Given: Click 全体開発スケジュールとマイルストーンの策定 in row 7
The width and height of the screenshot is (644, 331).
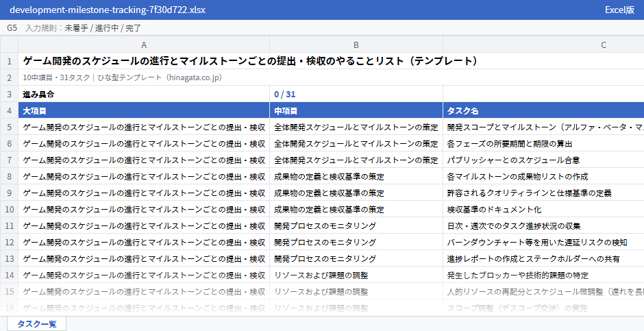Looking at the screenshot, I should [356, 160].
